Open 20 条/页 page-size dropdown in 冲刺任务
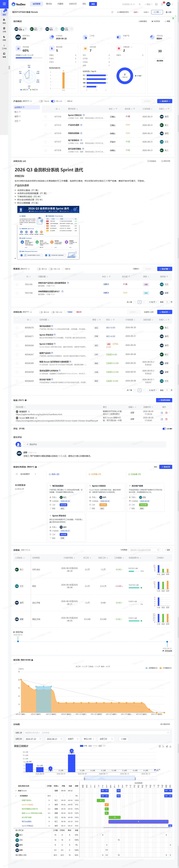This screenshot has height=868, width=179. (x=152, y=390)
